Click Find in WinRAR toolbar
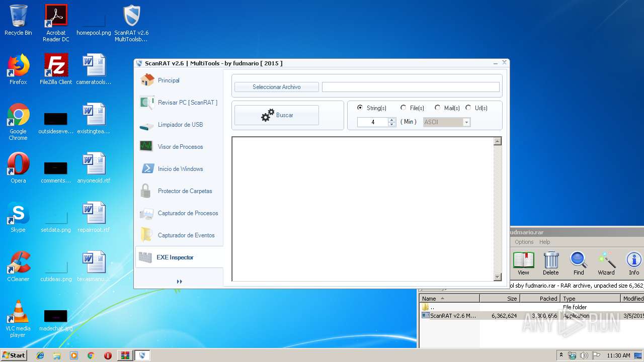 pos(579,263)
